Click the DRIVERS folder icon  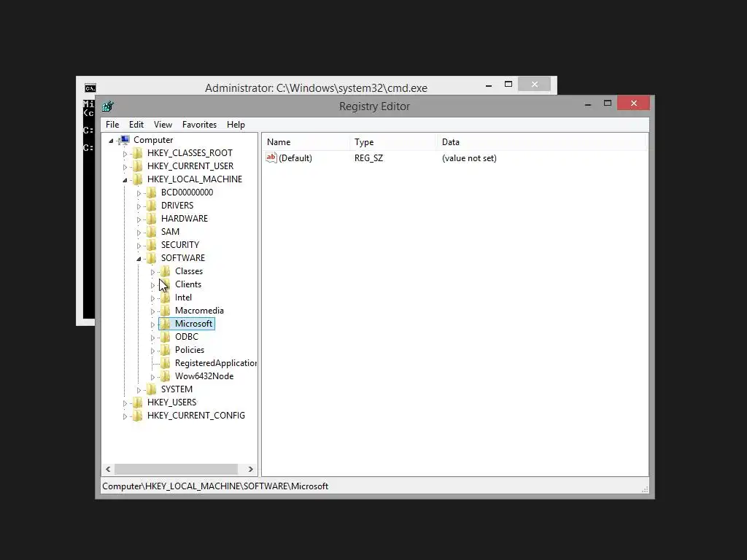coord(152,205)
